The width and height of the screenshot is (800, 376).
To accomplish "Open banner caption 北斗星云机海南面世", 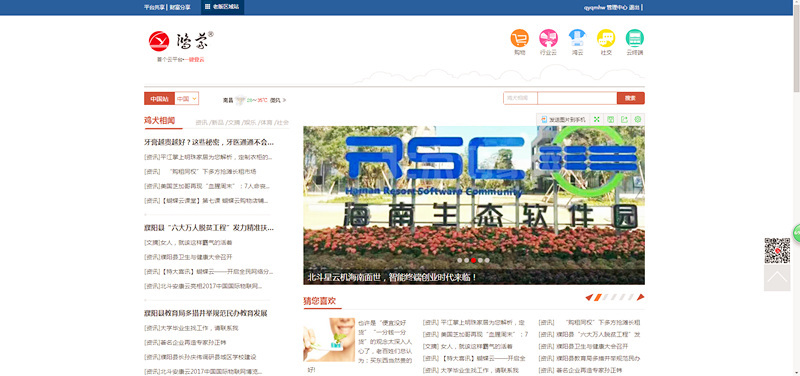I will [x=392, y=278].
